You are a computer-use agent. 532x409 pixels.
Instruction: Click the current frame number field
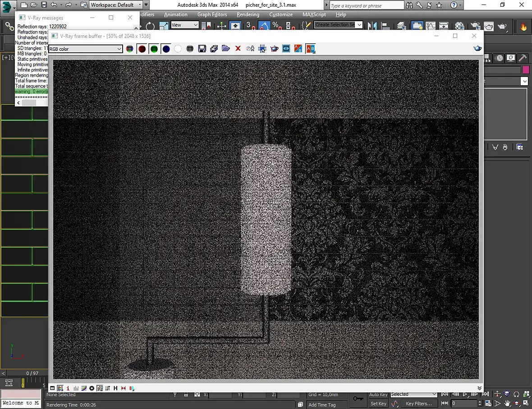click(464, 403)
